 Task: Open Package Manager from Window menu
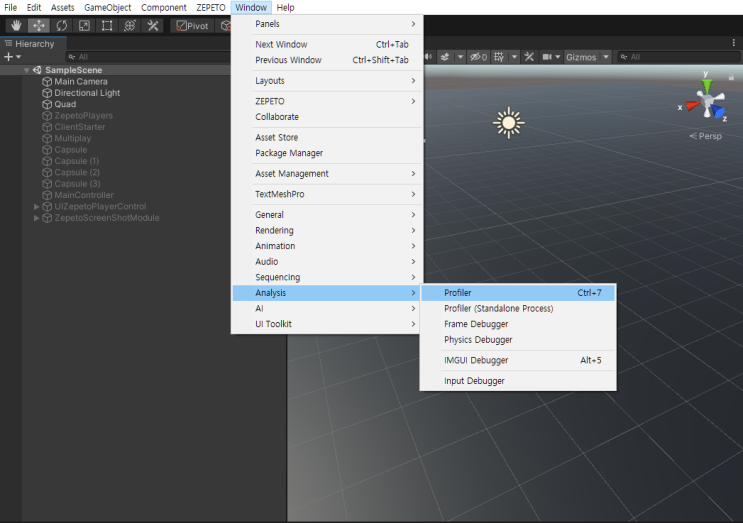click(327, 153)
